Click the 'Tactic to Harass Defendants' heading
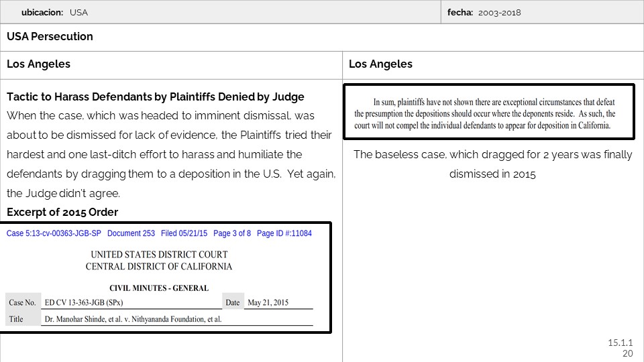The image size is (644, 362). click(155, 97)
